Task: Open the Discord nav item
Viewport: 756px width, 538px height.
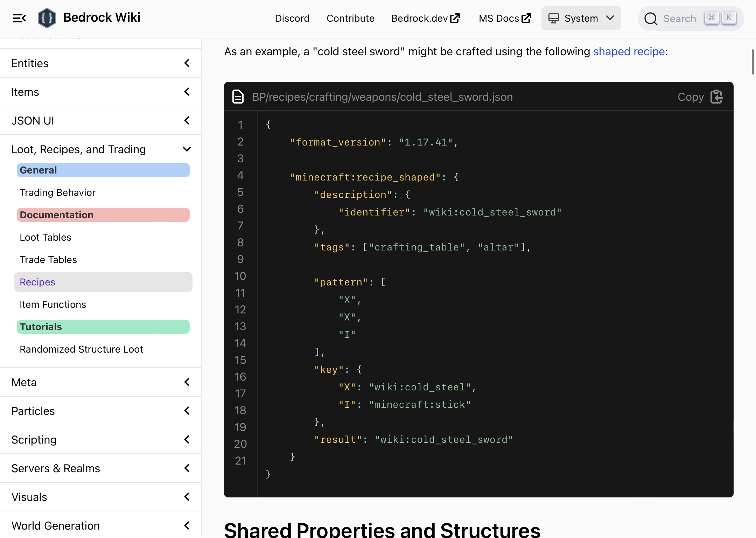Action: click(x=292, y=18)
